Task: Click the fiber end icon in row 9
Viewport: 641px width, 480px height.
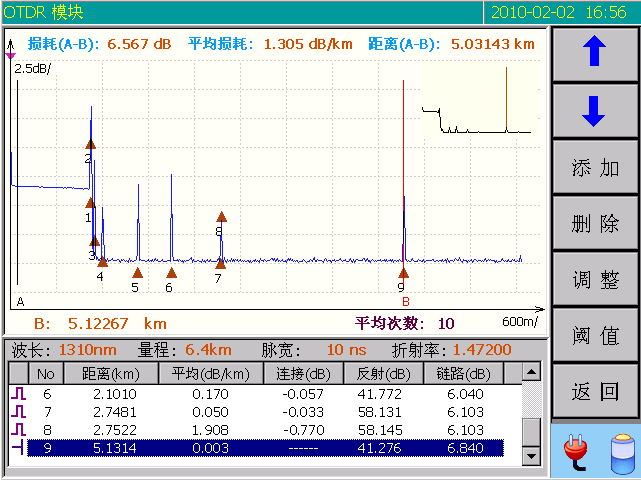Action: pos(18,448)
